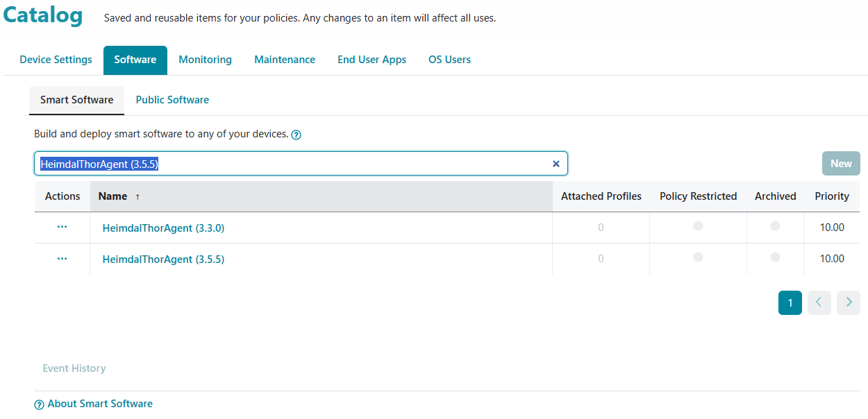Open Event History

coord(74,368)
